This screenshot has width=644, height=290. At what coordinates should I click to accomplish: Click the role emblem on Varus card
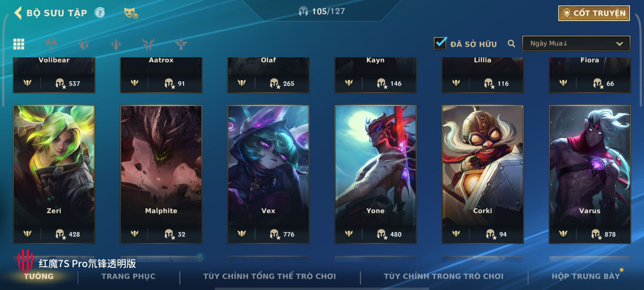(x=563, y=234)
